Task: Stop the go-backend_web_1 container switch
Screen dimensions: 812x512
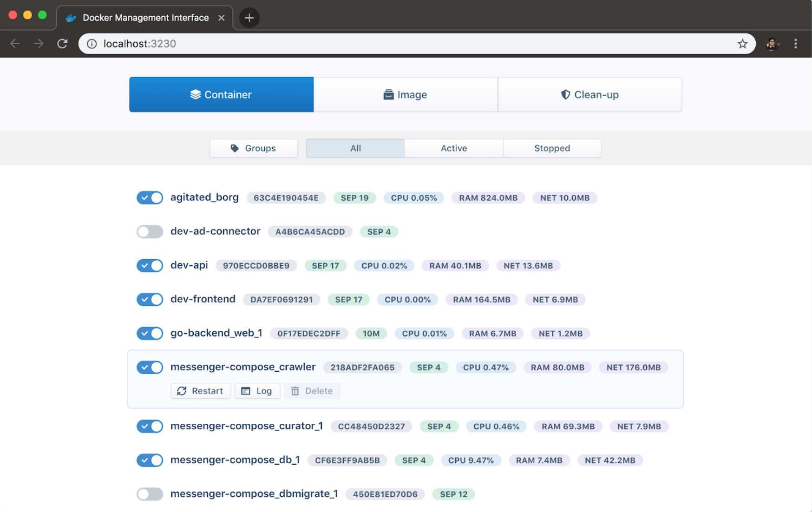Action: click(150, 333)
